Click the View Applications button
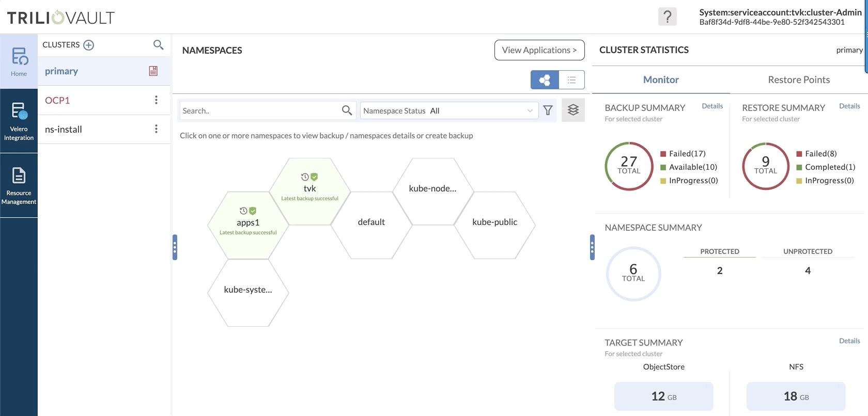This screenshot has height=416, width=868. coord(539,50)
